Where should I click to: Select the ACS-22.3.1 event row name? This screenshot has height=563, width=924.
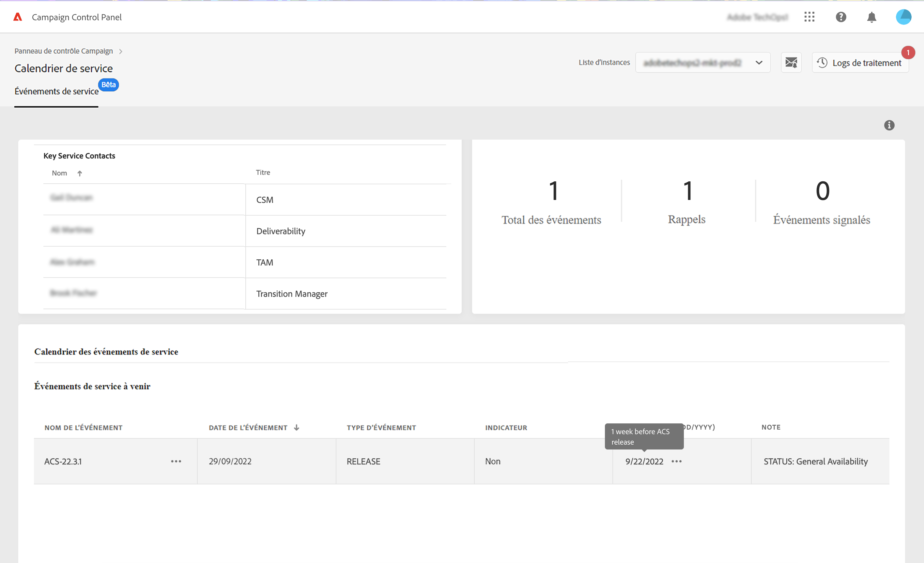[63, 462]
